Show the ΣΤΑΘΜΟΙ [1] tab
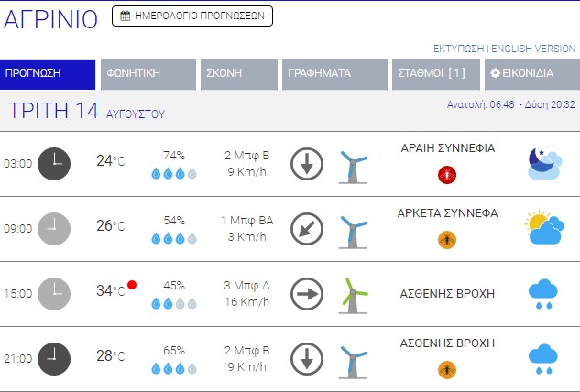Viewport: 580px width, 392px height. tap(435, 74)
